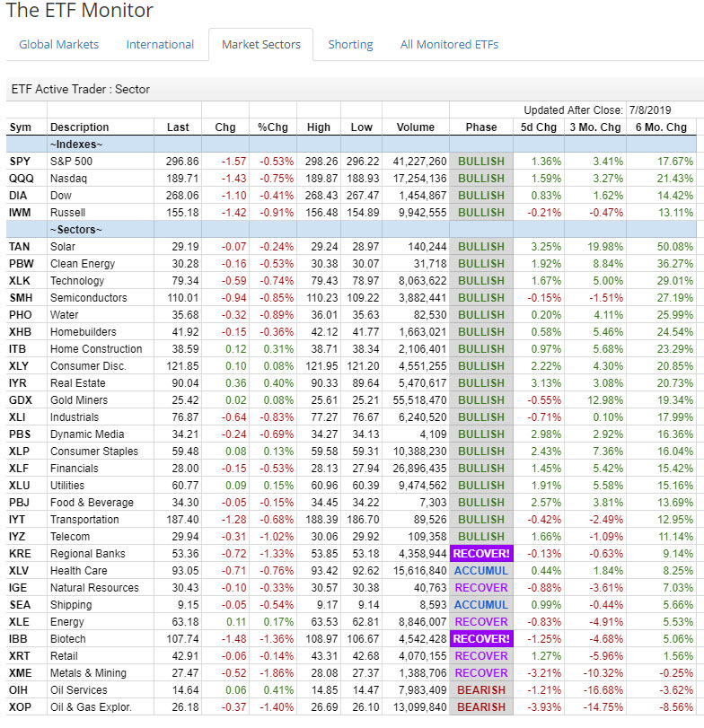The image size is (704, 728).
Task: Click the Volume column header
Action: click(416, 127)
